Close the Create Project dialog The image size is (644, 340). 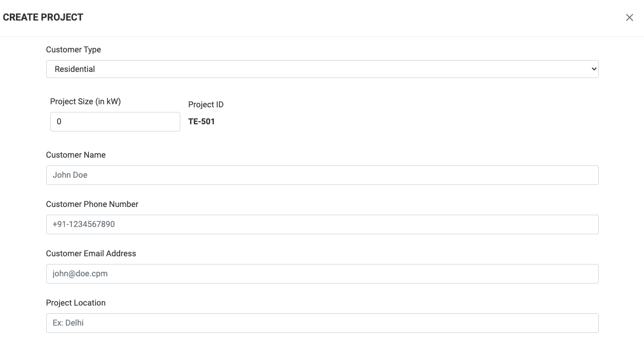click(629, 17)
